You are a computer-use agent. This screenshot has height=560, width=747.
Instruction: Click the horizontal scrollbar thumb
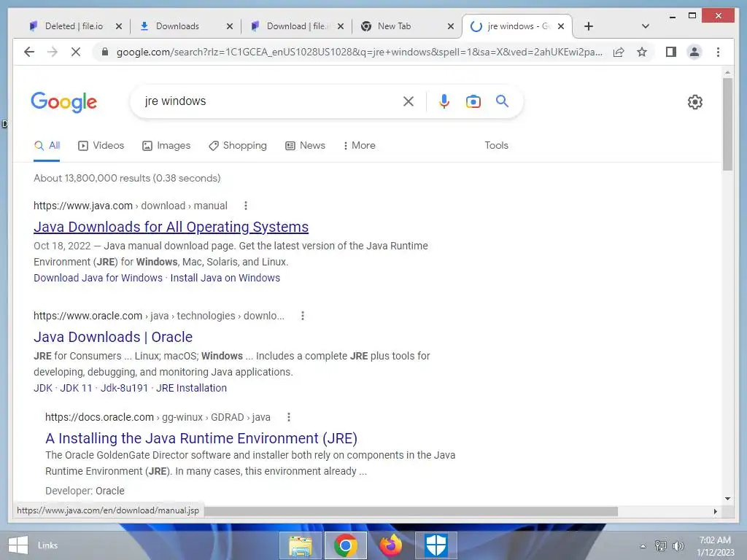point(411,511)
